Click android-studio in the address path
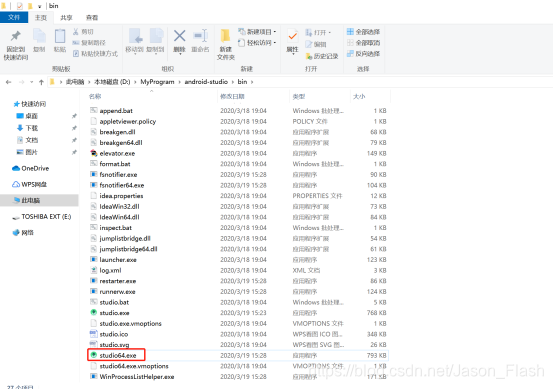 [206, 82]
